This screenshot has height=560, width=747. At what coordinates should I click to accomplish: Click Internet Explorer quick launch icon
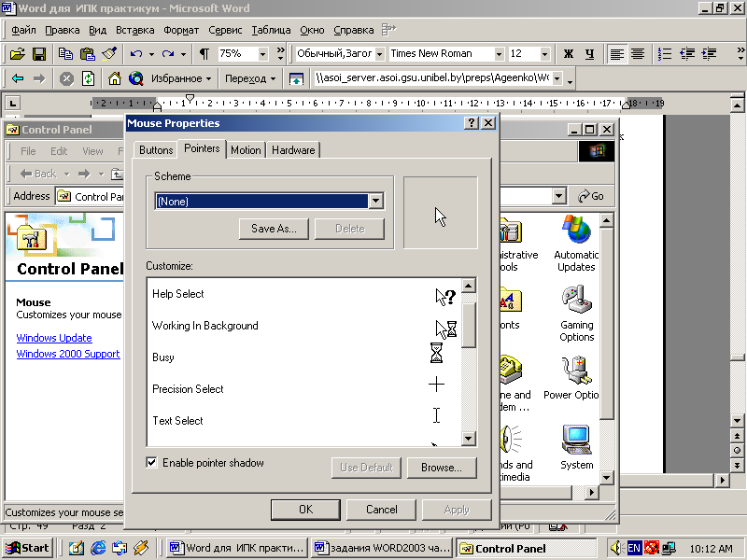98,548
